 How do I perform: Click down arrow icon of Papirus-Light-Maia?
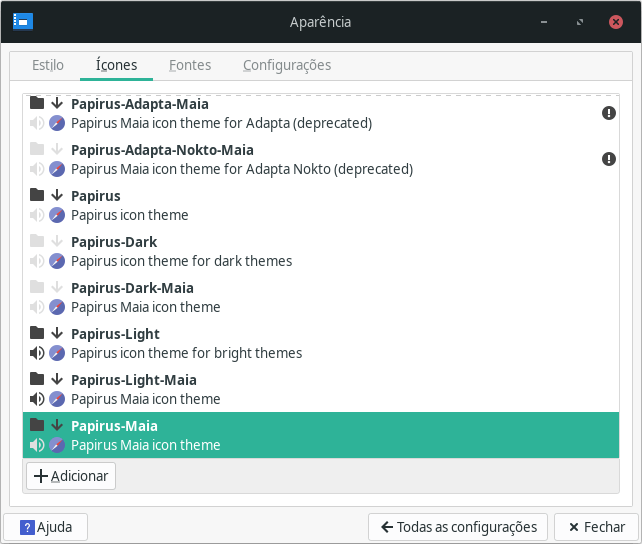(x=57, y=379)
